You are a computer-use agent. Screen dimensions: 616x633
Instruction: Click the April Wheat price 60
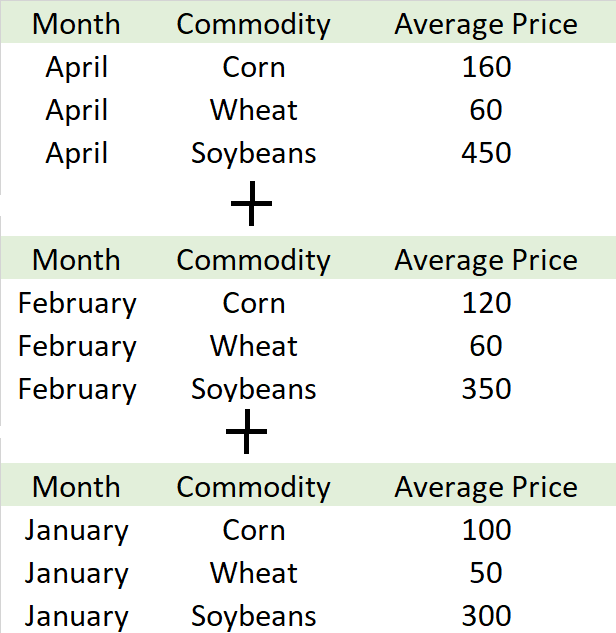coord(486,110)
